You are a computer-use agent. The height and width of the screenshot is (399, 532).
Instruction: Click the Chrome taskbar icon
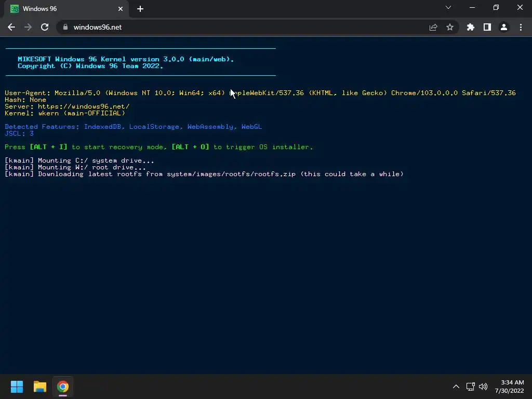(63, 387)
